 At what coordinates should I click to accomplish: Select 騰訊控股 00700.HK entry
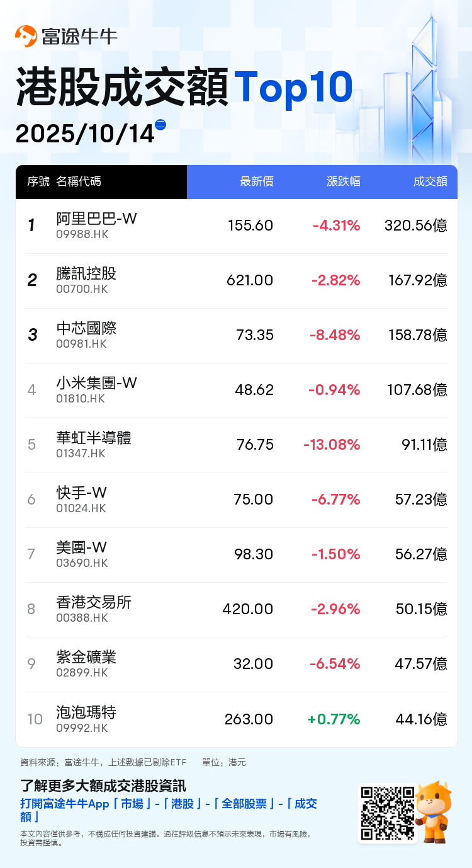(x=86, y=280)
